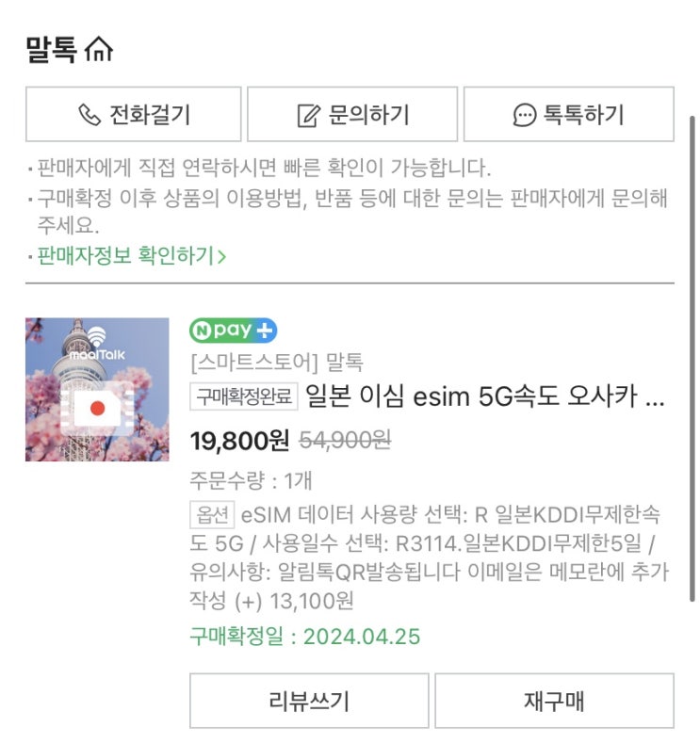Image resolution: width=700 pixels, height=743 pixels.
Task: Click the eSIM option details text
Action: click(x=429, y=557)
